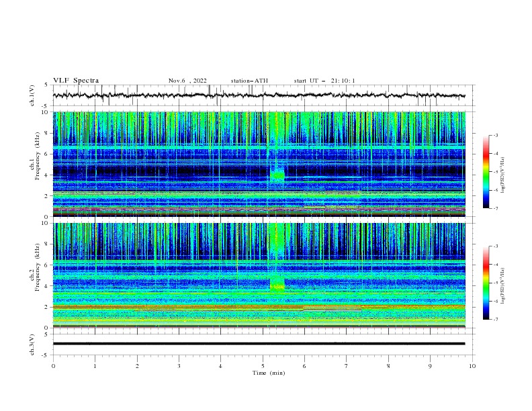Select the "Nov.6 , 2022" date text
The width and height of the screenshot is (532, 411).
[x=187, y=81]
